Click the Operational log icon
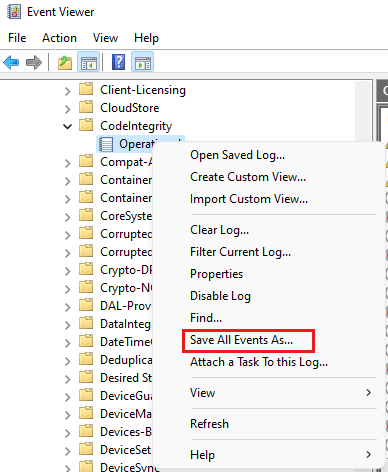Screen dimensions: 388x472 click(x=106, y=144)
